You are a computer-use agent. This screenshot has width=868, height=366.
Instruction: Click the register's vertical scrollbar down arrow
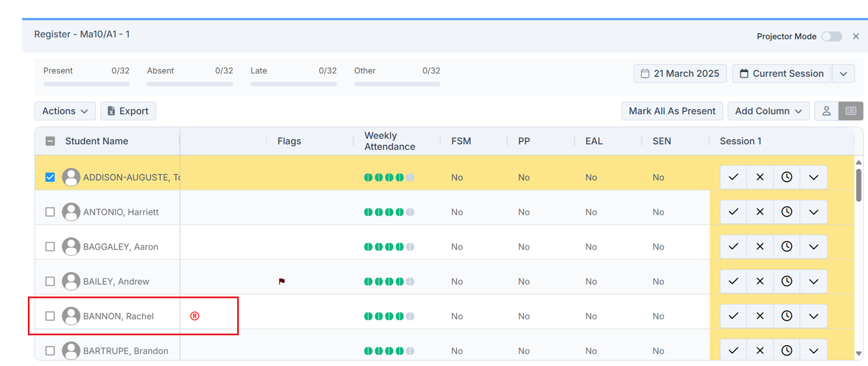click(859, 353)
